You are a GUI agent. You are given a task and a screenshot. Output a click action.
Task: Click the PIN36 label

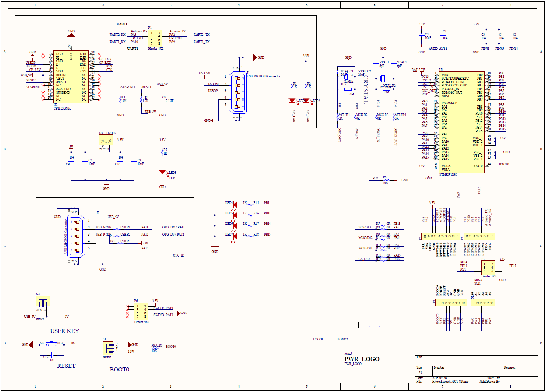click(x=499, y=49)
